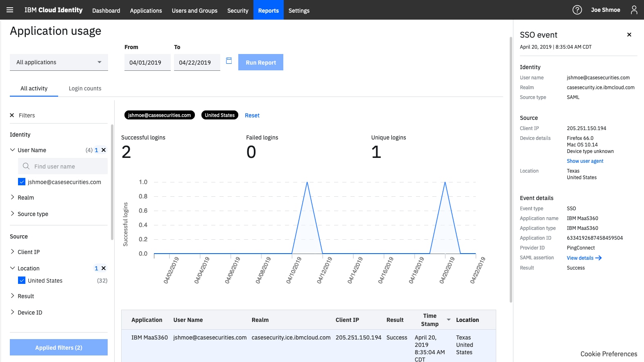Click the Joe Shmoe account name
The height and width of the screenshot is (362, 644).
point(606,10)
